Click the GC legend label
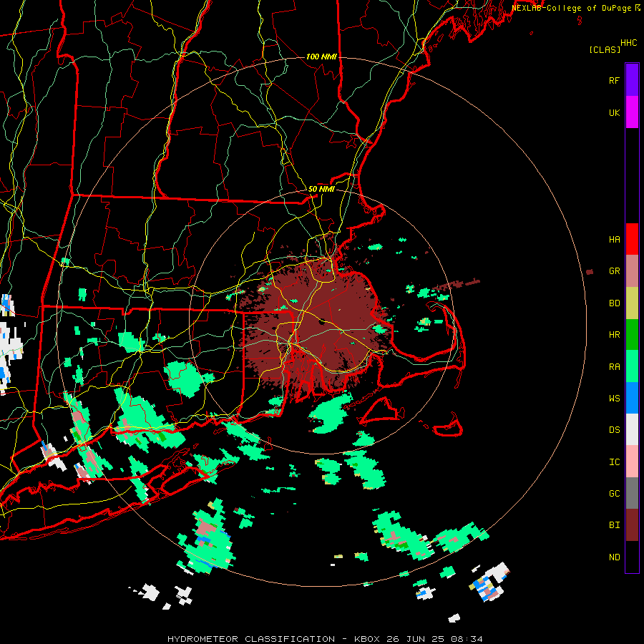The height and width of the screenshot is (644, 644). click(x=614, y=494)
